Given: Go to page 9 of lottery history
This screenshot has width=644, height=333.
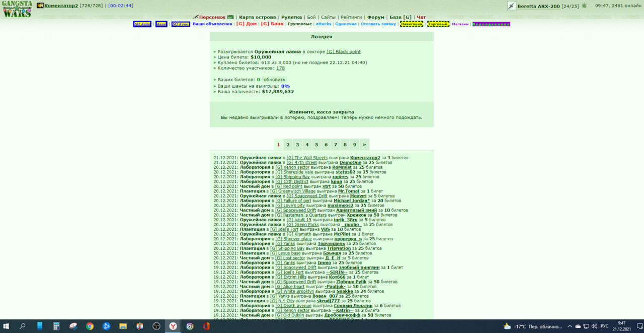Looking at the screenshot, I should pyautogui.click(x=354, y=145).
